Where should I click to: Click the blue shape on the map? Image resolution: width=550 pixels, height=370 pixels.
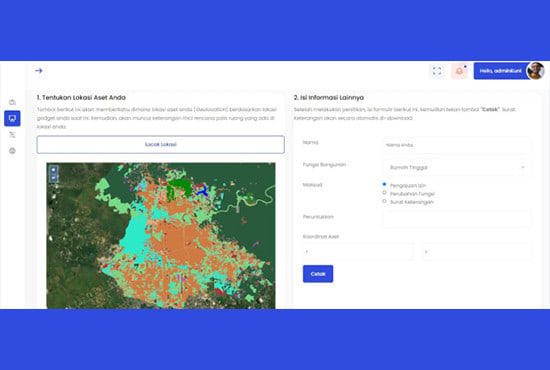point(202,191)
